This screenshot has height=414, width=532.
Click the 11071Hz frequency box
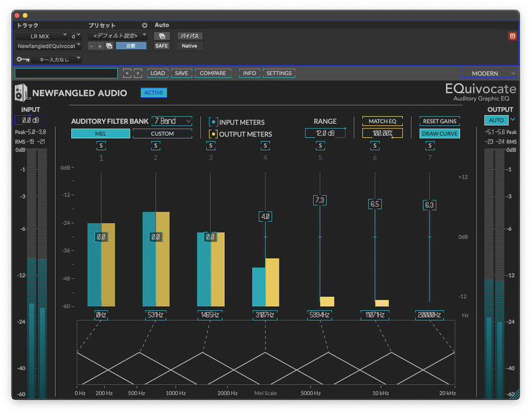(375, 315)
